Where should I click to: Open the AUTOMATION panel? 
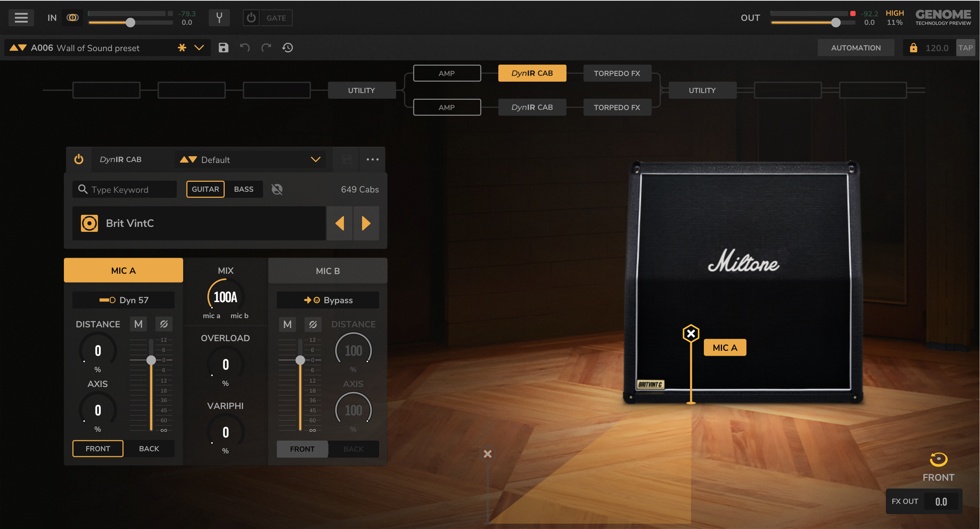pos(856,48)
